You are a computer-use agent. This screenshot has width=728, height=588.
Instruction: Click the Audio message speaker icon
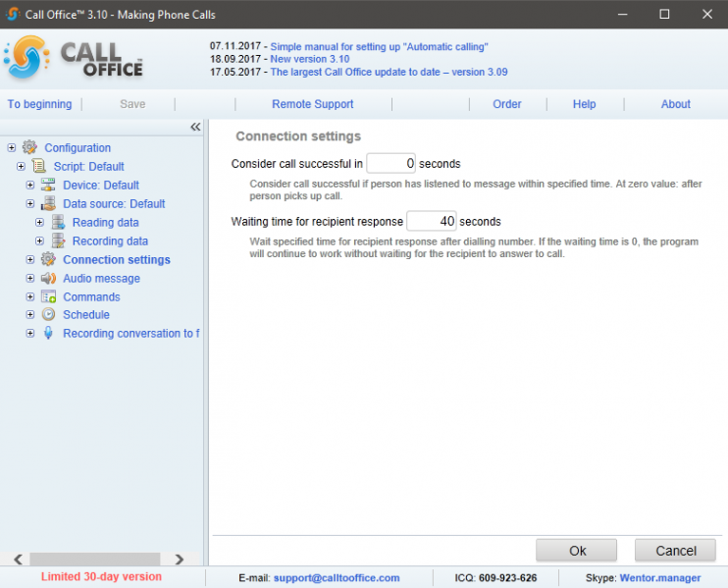point(48,278)
